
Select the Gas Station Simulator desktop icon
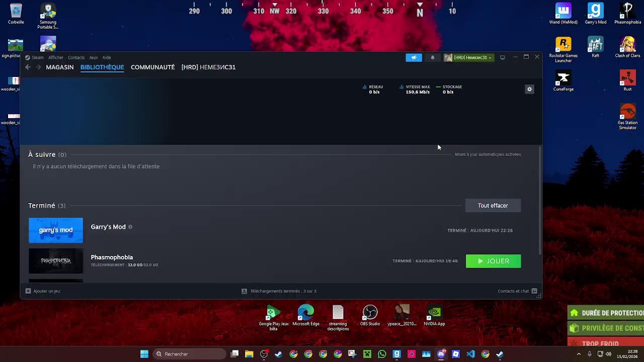pyautogui.click(x=627, y=117)
